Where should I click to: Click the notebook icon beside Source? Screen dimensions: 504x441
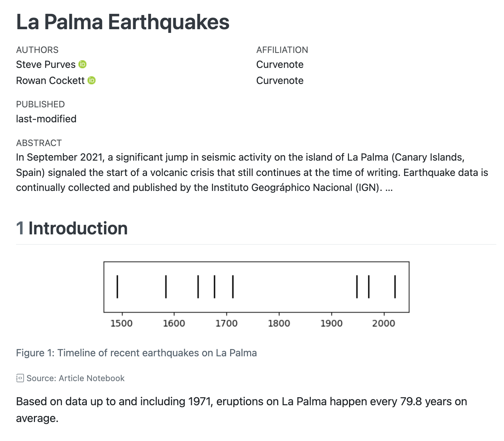click(x=20, y=378)
